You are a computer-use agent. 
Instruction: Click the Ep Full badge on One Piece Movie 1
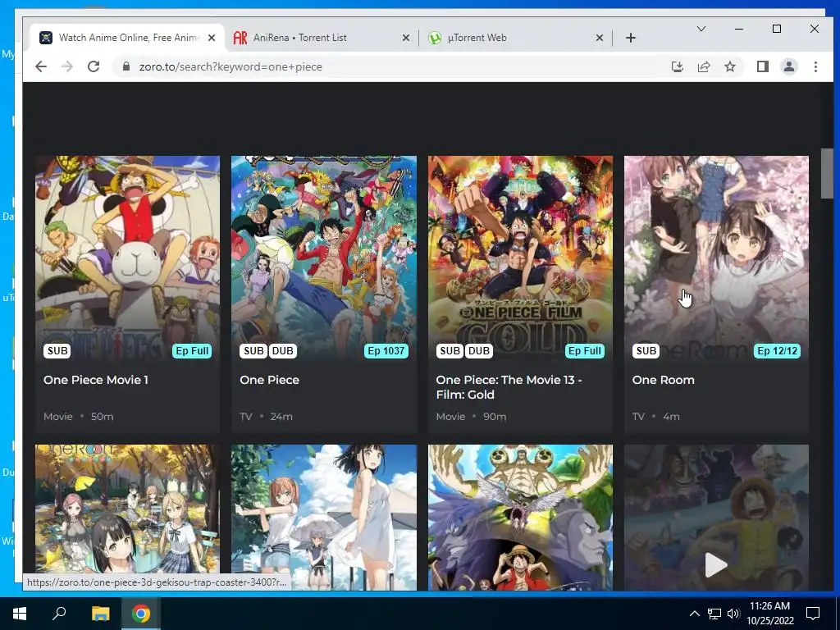(192, 351)
